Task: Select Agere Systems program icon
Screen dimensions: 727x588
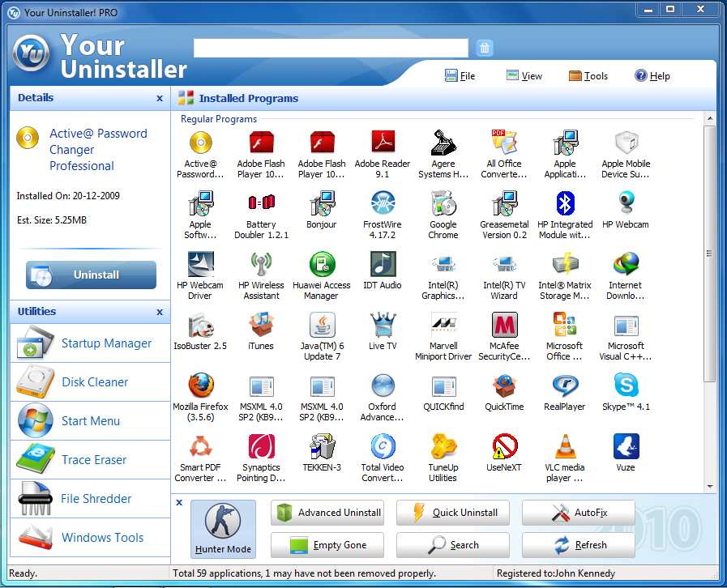Action: [x=443, y=143]
